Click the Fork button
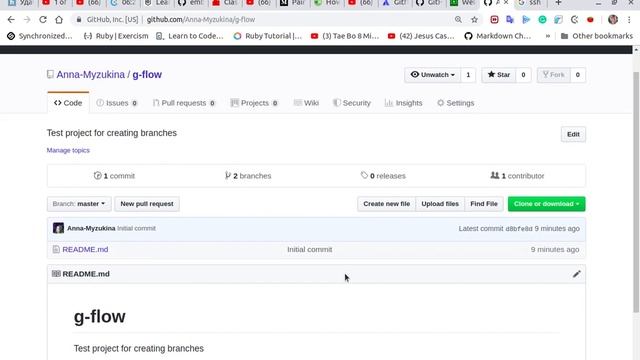Image resolution: width=640 pixels, height=360 pixels. (x=553, y=75)
